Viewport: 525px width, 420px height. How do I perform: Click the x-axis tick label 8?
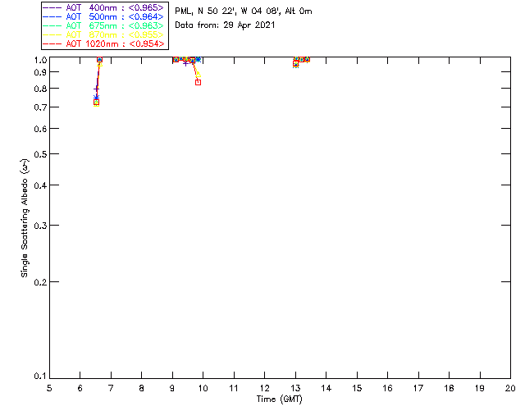pos(142,388)
